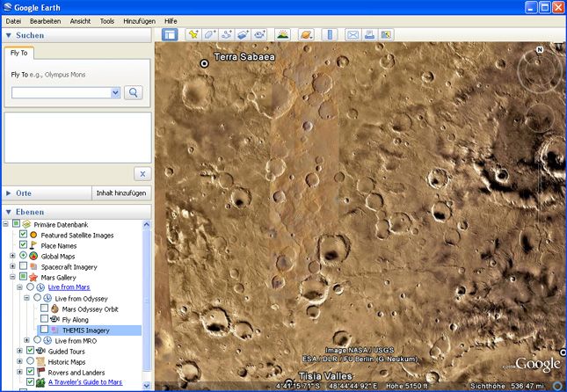
Task: Open the planet switcher Saturn icon
Action: pyautogui.click(x=306, y=35)
